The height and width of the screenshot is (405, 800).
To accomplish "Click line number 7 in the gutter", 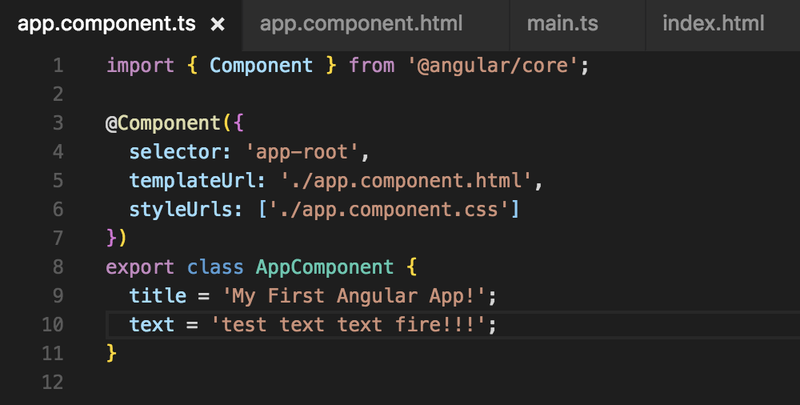I will point(58,238).
